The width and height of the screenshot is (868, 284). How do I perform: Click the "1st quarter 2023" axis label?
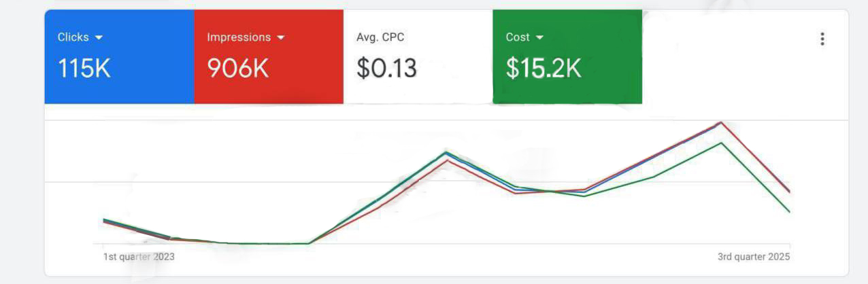[139, 257]
